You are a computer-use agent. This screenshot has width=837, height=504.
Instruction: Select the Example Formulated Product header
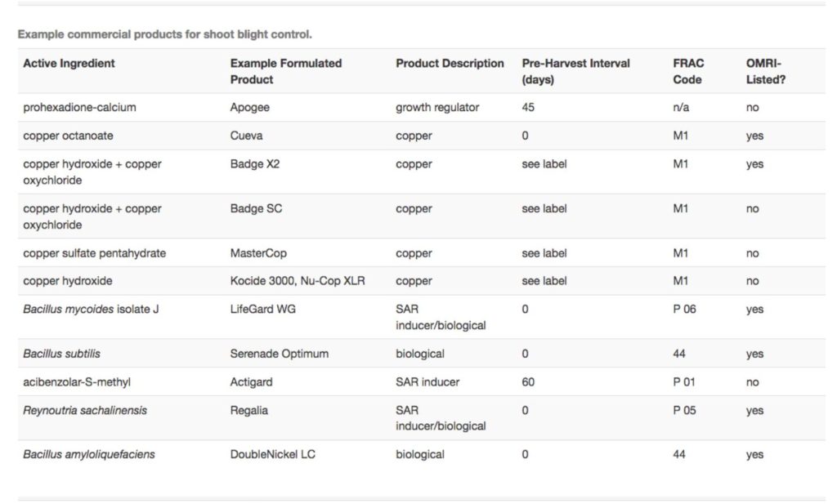pyautogui.click(x=285, y=71)
